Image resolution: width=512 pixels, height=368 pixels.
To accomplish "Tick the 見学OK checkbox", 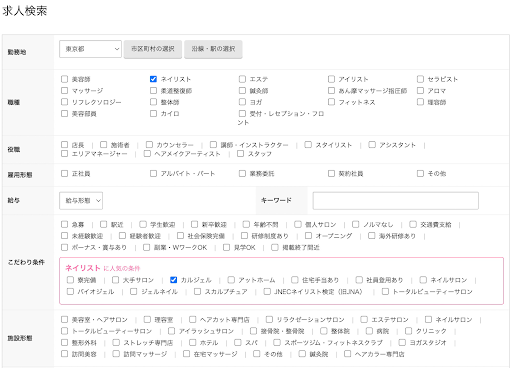I will [226, 247].
